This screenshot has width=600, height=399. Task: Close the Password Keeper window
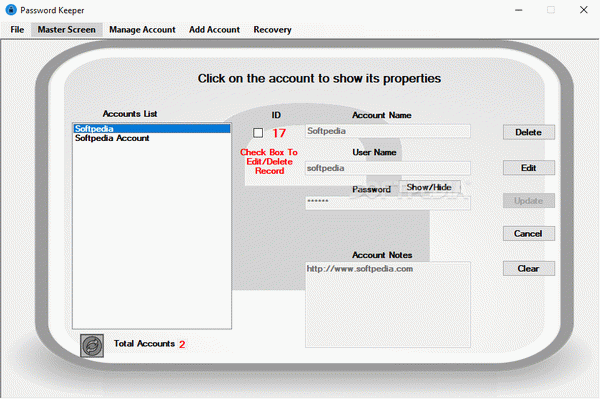[x=584, y=10]
